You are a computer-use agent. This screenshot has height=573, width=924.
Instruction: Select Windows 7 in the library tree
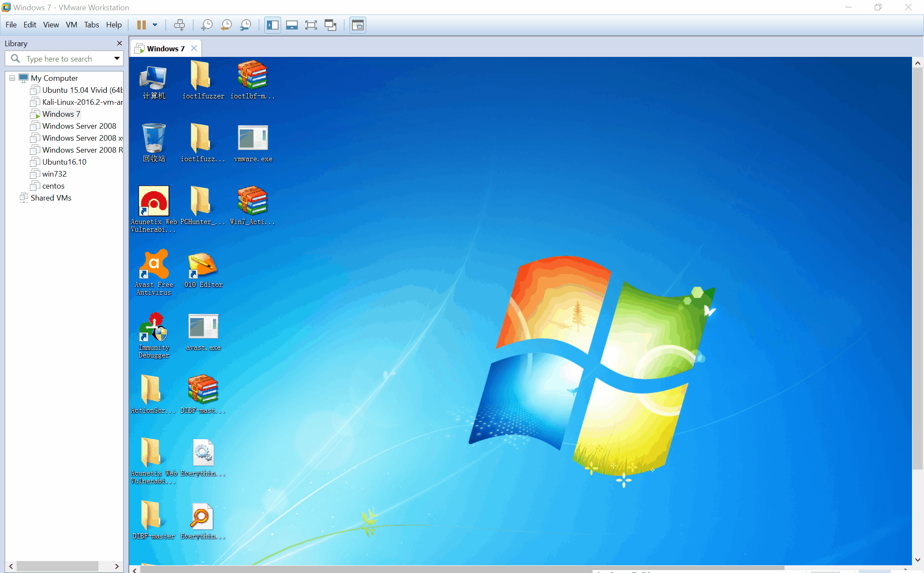61,114
